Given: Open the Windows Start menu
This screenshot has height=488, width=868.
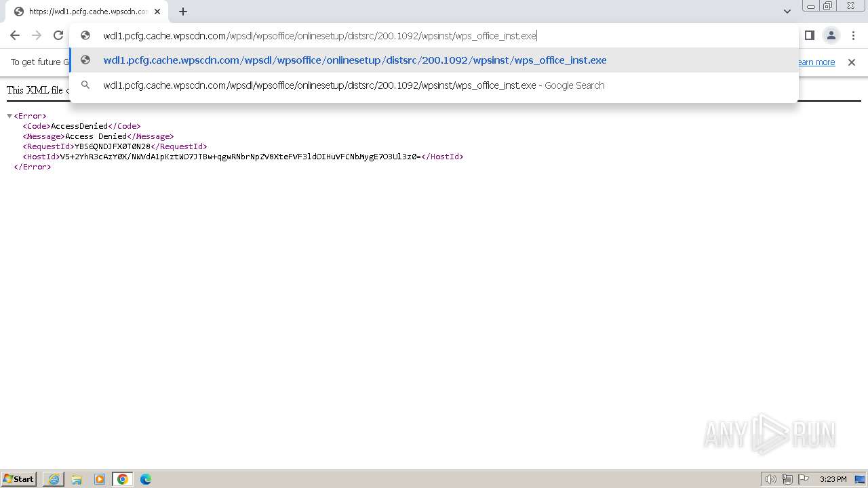Looking at the screenshot, I should (x=19, y=479).
